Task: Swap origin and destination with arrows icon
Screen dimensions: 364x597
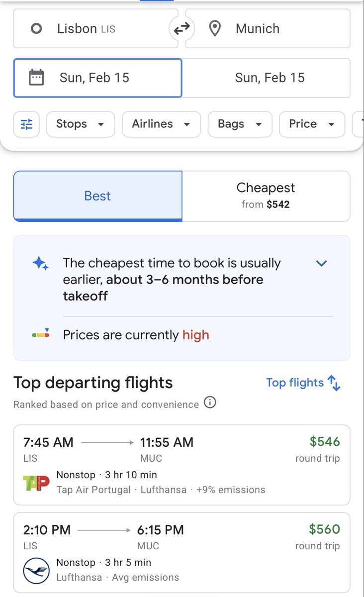Action: click(182, 29)
